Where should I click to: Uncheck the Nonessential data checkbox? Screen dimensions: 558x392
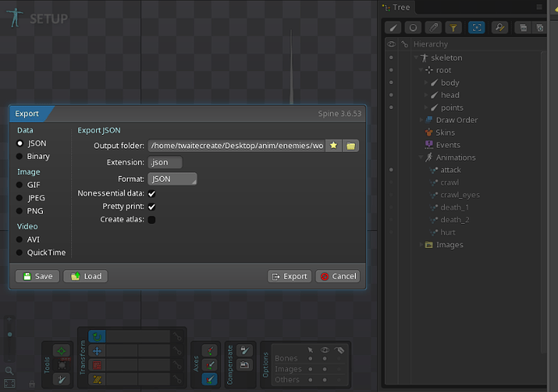click(x=151, y=194)
